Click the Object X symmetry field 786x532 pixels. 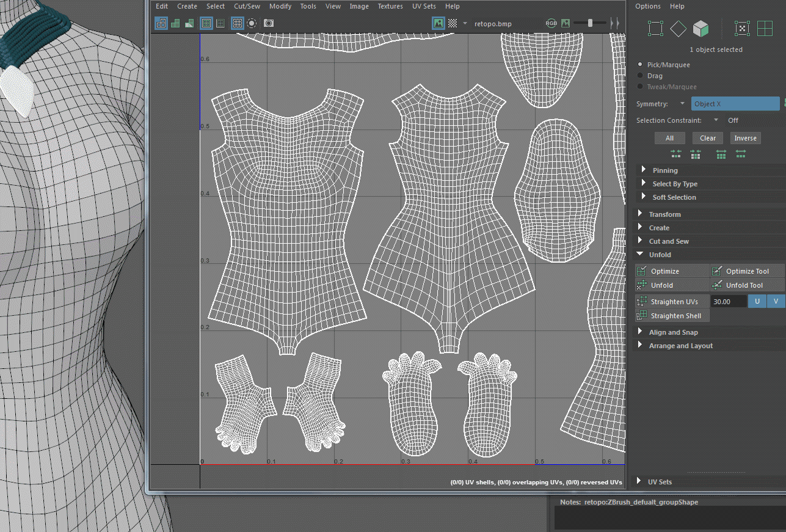[735, 104]
